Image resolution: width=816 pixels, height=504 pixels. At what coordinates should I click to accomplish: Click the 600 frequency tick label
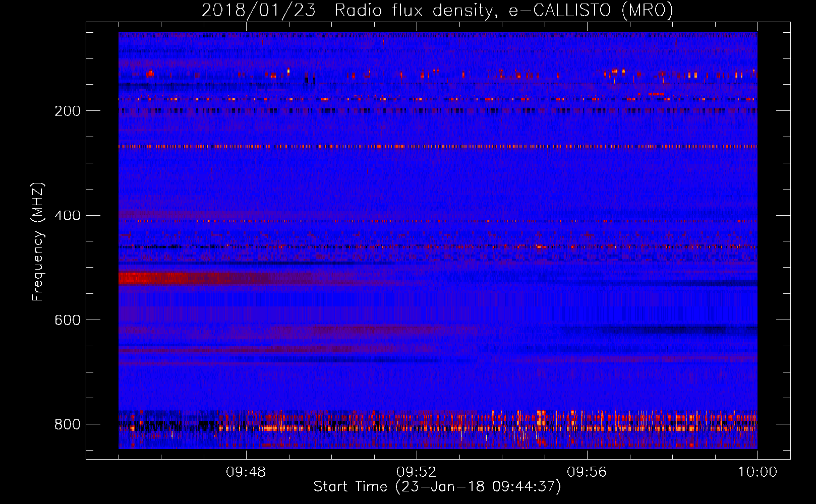[68, 320]
